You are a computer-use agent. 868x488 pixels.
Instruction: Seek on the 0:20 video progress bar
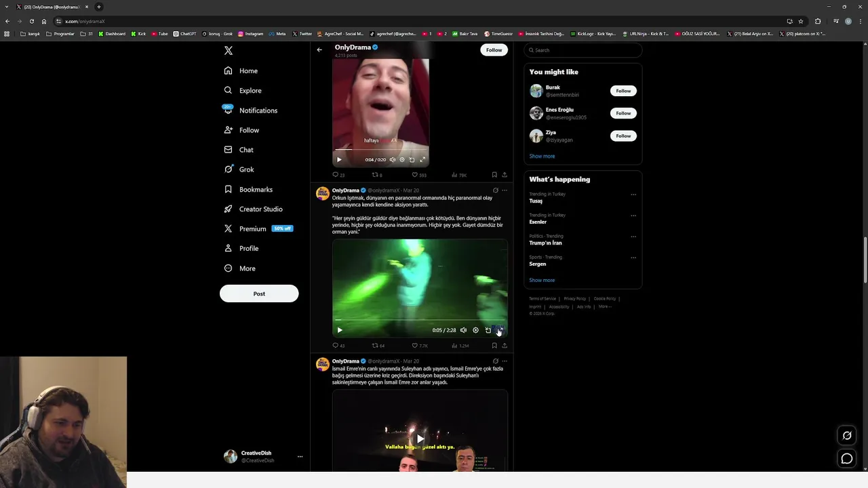point(380,149)
